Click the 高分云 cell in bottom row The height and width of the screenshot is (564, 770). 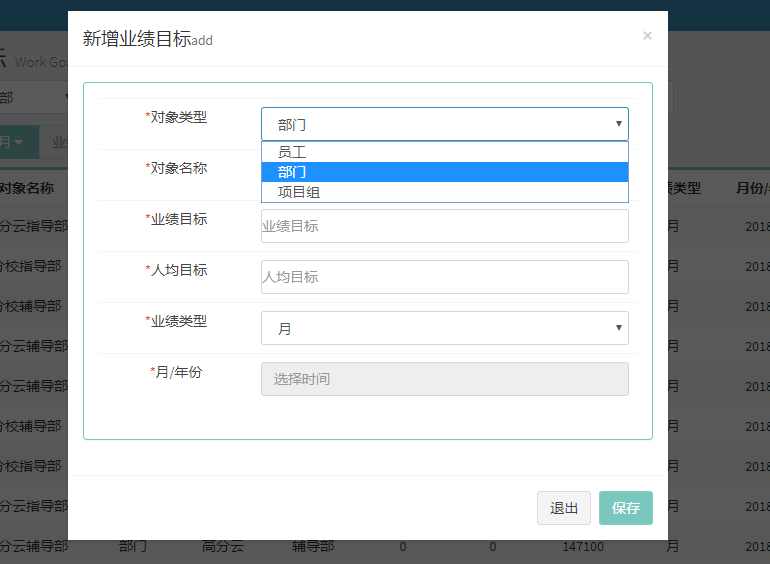coord(222,547)
